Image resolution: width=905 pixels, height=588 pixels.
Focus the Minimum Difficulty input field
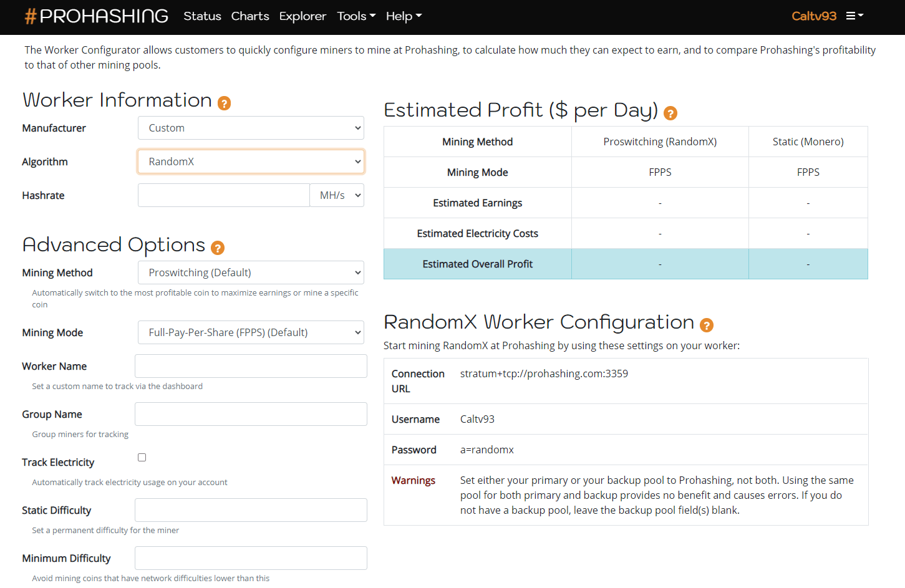[251, 558]
